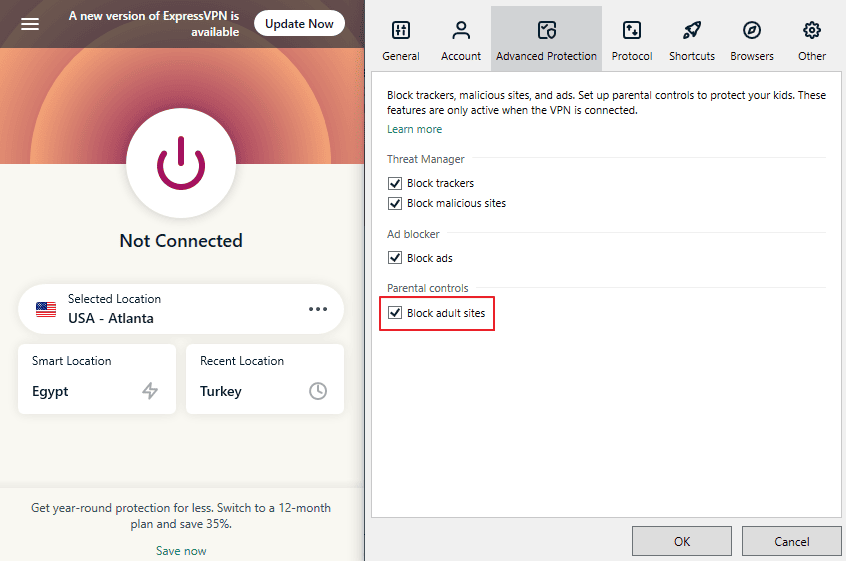Select the Advanced Protection tab

[547, 39]
